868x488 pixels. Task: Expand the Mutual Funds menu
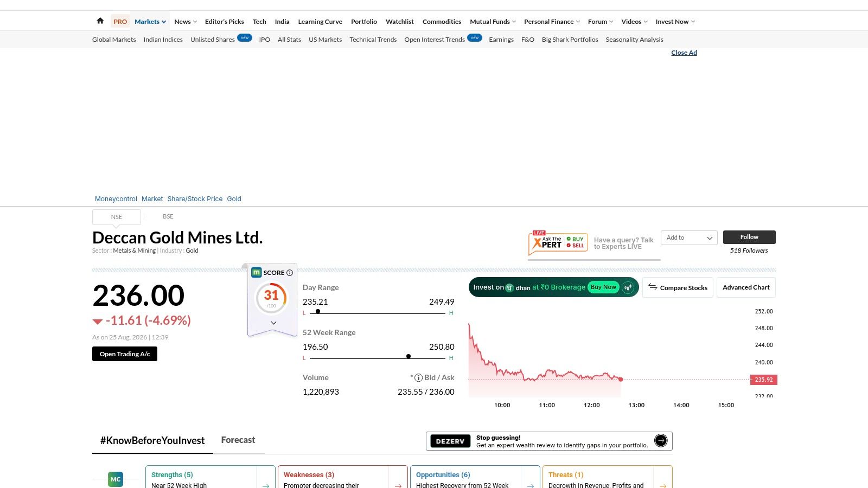pos(493,22)
